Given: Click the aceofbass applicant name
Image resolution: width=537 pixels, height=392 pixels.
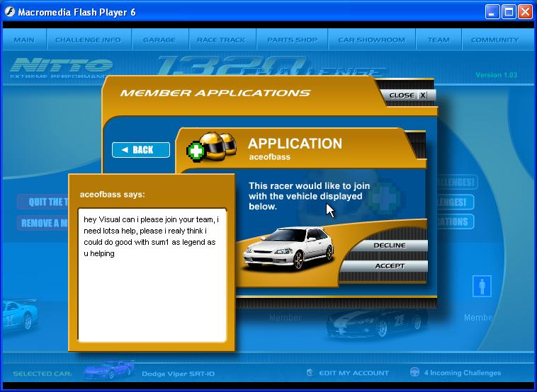Looking at the screenshot, I should [x=269, y=157].
